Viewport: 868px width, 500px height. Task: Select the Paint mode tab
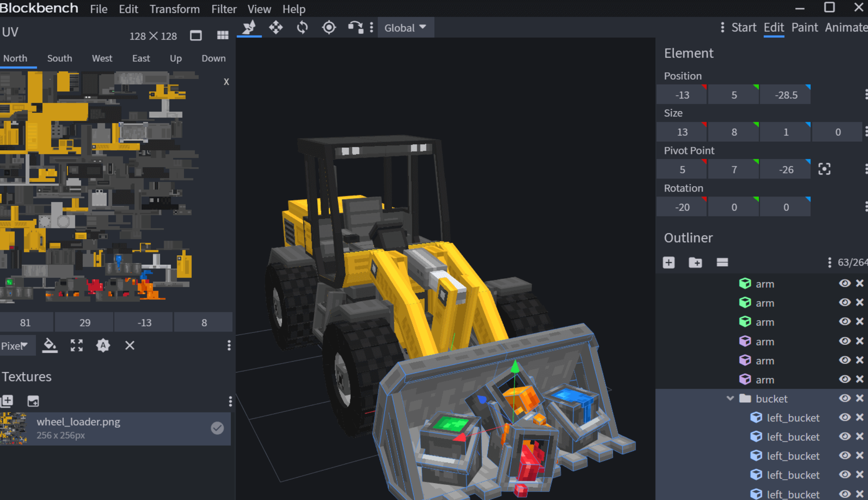click(x=805, y=27)
